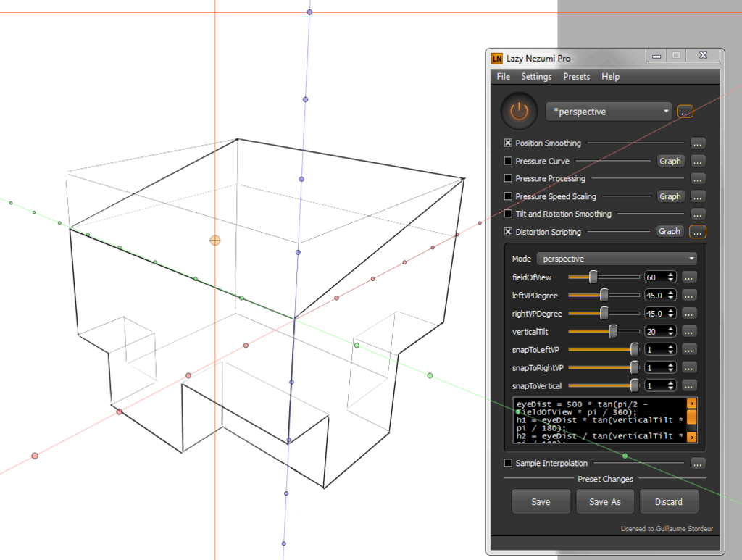Open Position Smoothing options ellipsis button

pos(698,143)
